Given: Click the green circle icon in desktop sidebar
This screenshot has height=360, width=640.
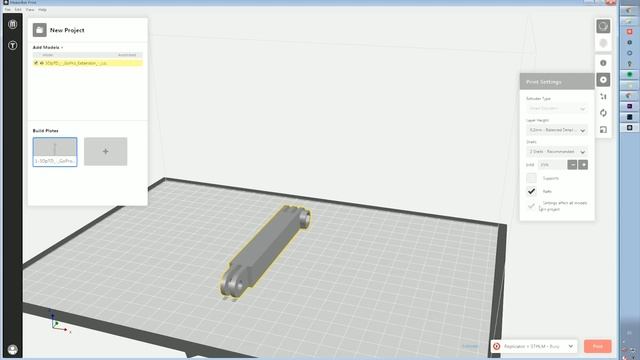Looking at the screenshot, I should click(629, 74).
